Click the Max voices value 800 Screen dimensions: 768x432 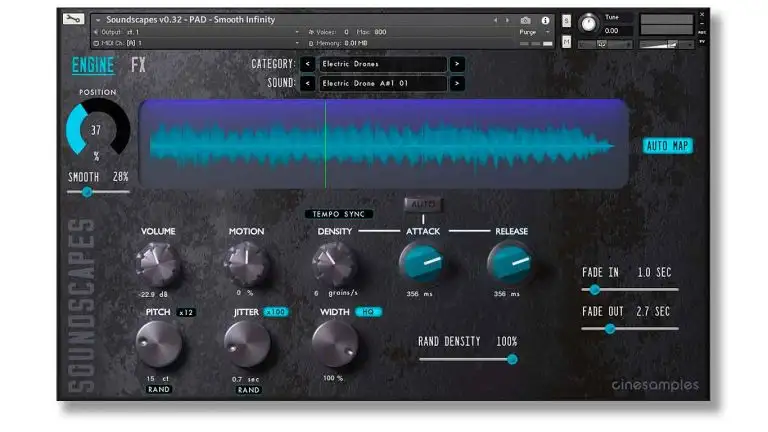coord(380,32)
